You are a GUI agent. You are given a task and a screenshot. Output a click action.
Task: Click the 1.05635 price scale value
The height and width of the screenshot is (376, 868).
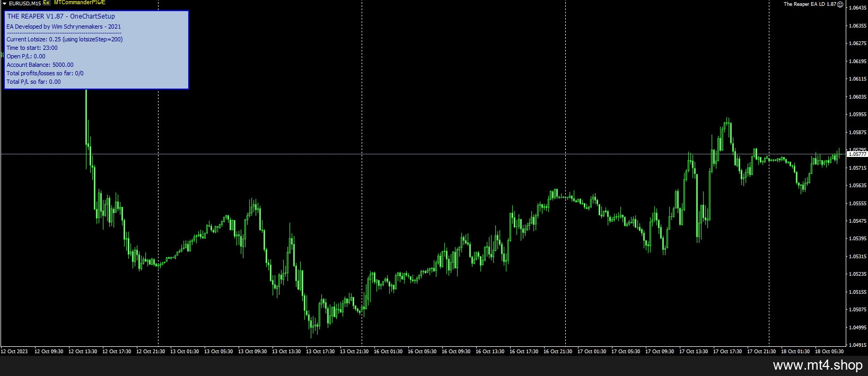tap(857, 186)
